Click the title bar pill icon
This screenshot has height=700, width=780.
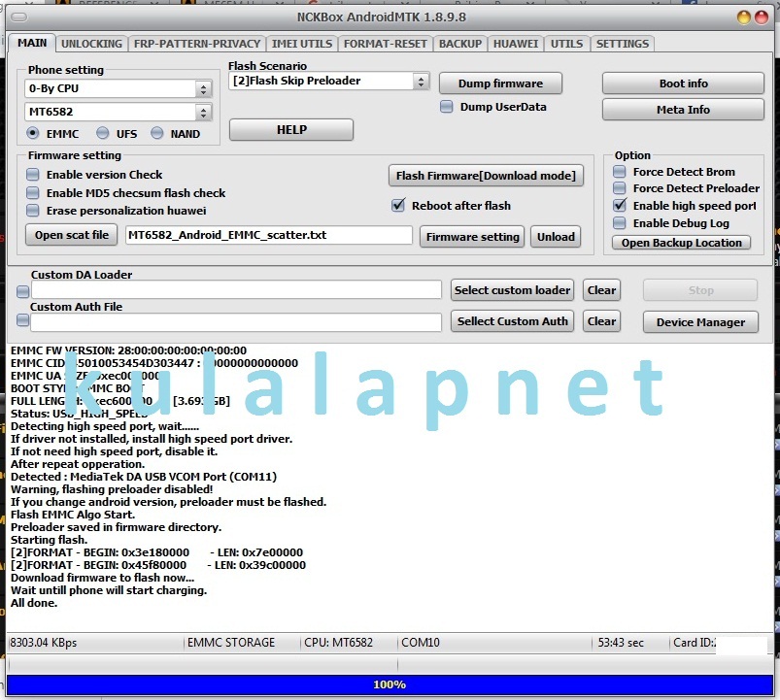click(18, 17)
